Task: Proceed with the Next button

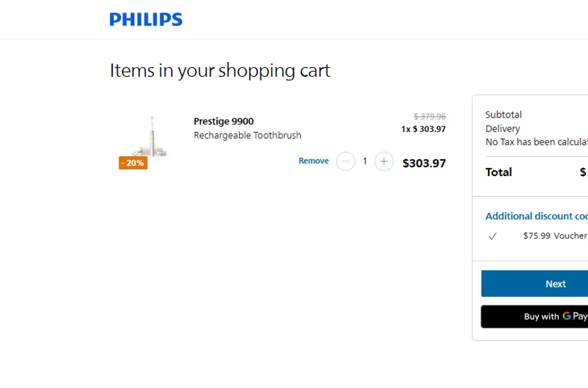Action: click(x=555, y=284)
